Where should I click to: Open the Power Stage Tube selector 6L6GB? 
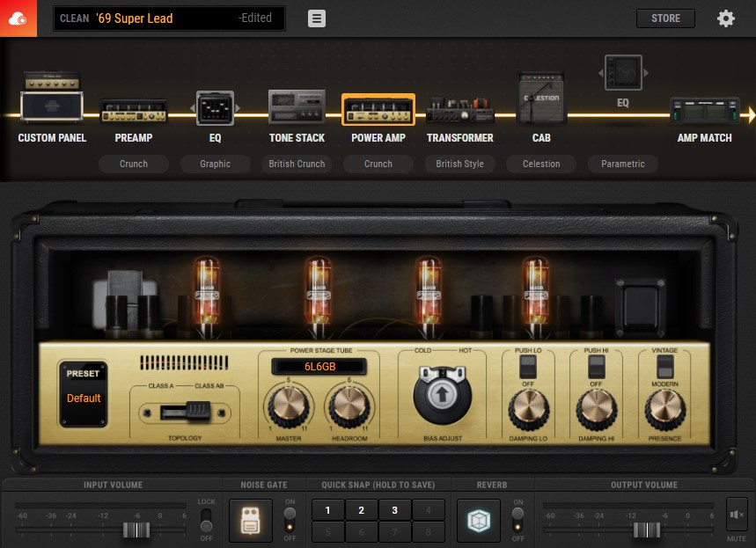click(x=319, y=367)
